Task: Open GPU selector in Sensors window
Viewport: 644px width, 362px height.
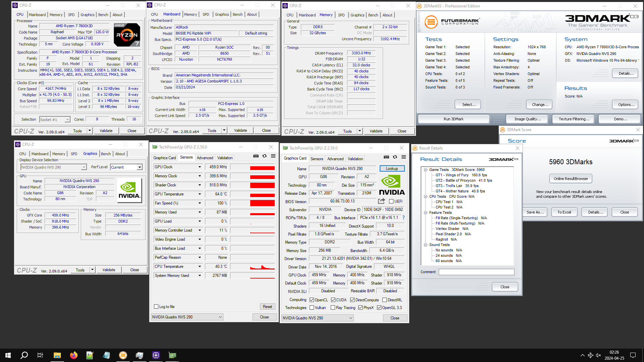Action: pos(187,317)
